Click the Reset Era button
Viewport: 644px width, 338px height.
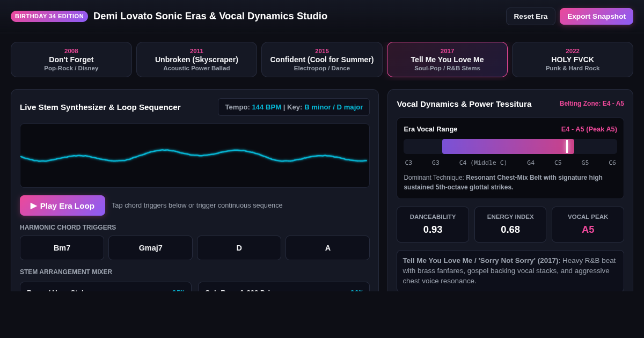tap(531, 16)
